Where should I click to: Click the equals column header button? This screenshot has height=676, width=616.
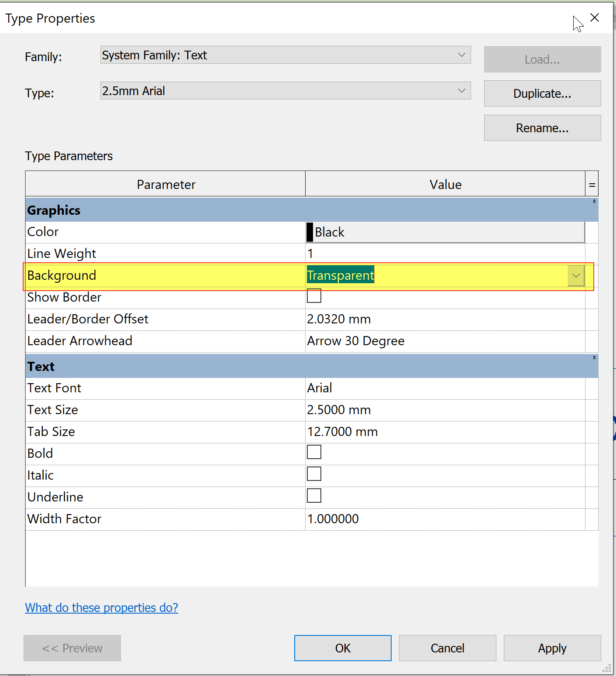(592, 184)
